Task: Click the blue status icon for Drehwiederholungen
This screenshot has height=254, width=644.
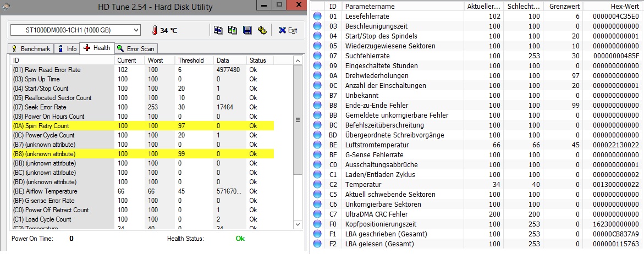Action: point(317,75)
